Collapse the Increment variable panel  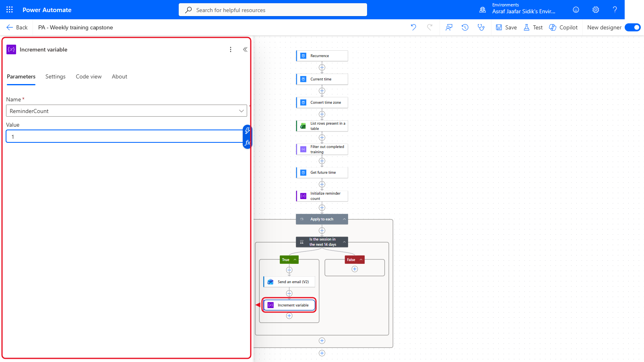tap(245, 49)
